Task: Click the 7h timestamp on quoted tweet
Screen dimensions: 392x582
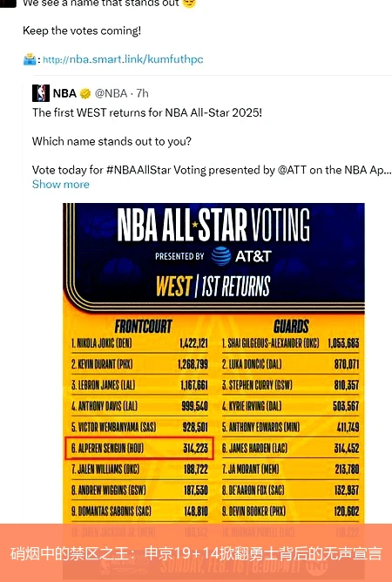Action: tap(142, 93)
